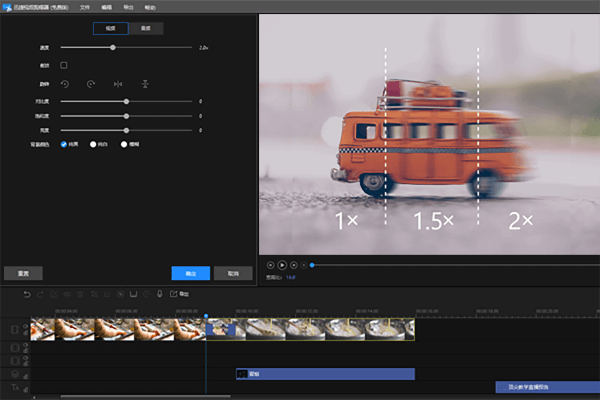Select the pure black background radio option
Viewport: 600px width, 400px height.
coord(64,144)
